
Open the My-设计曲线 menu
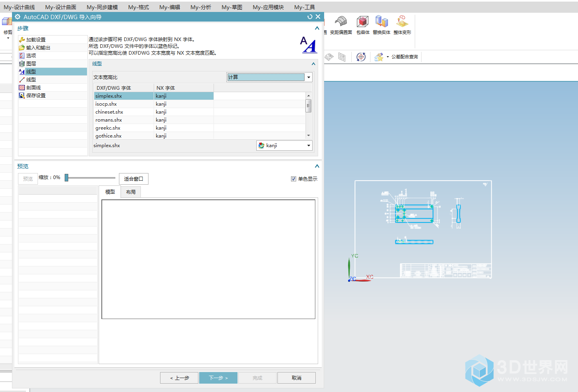click(x=19, y=7)
